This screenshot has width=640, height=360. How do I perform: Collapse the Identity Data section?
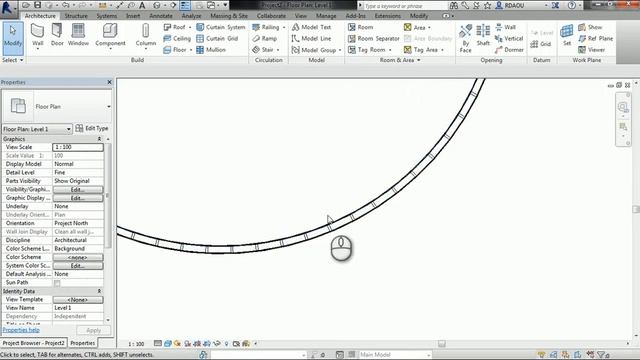(x=99, y=291)
